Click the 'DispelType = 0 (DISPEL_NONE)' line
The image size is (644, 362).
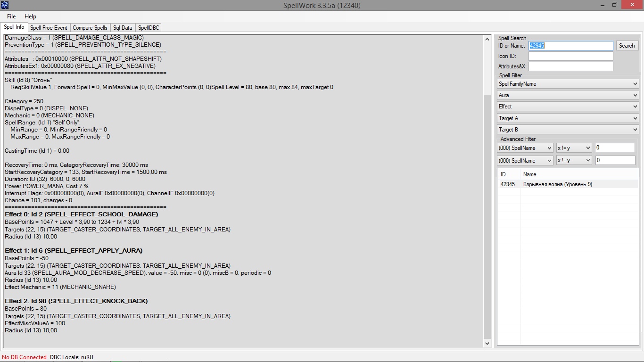pyautogui.click(x=46, y=108)
